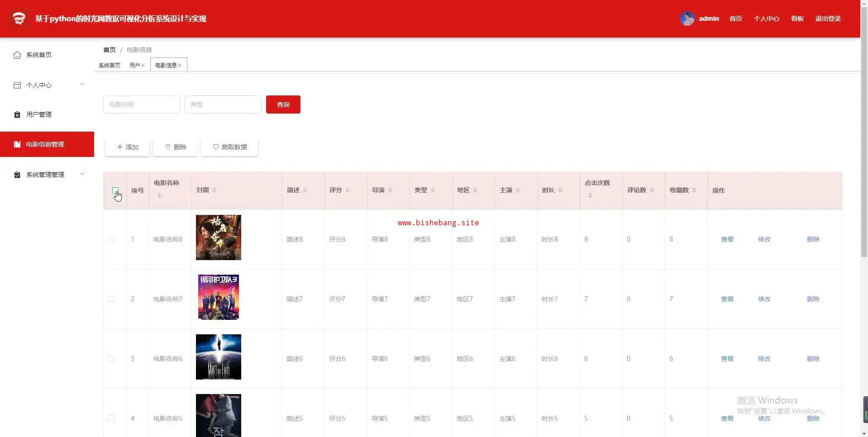The width and height of the screenshot is (868, 437).
Task: Click the sort arrows on 评分 column
Action: click(348, 190)
